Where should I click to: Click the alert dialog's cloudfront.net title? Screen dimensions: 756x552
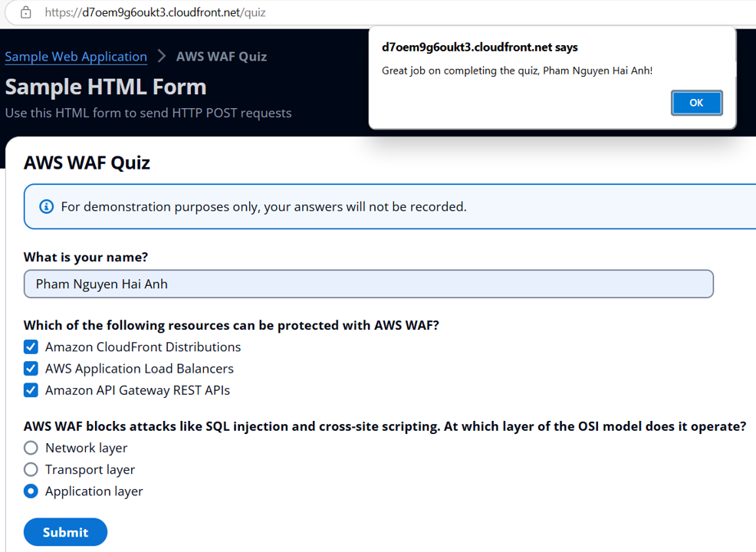(480, 48)
